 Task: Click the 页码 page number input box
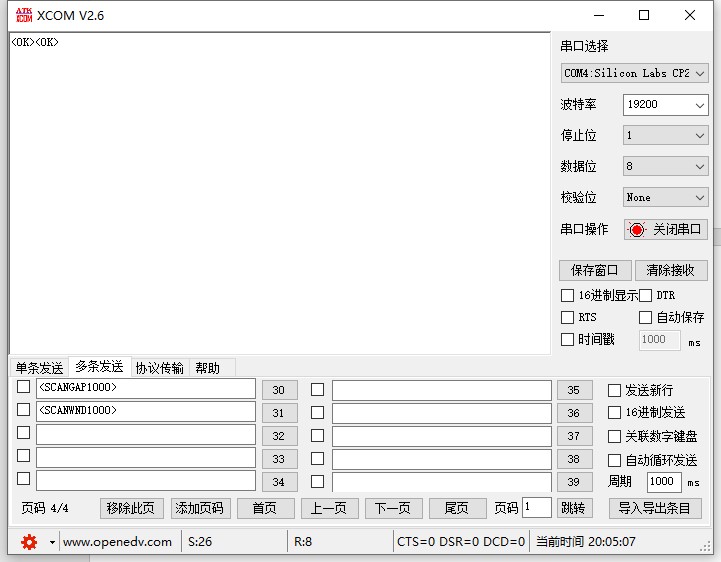point(537,508)
